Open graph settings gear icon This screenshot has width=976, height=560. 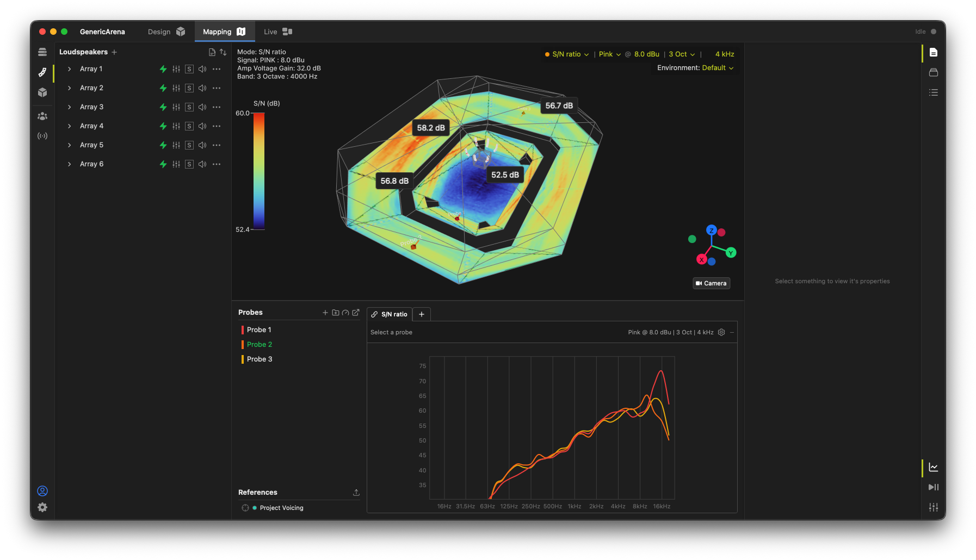721,332
